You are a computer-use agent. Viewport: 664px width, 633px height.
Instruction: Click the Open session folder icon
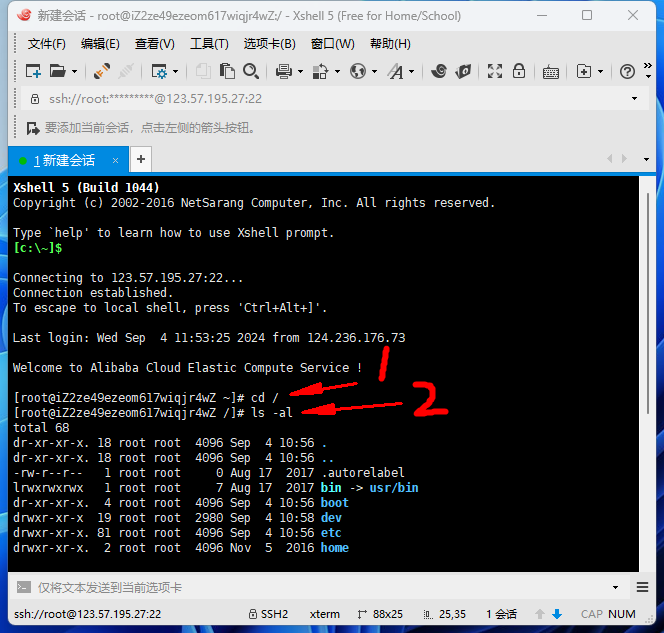point(58,71)
